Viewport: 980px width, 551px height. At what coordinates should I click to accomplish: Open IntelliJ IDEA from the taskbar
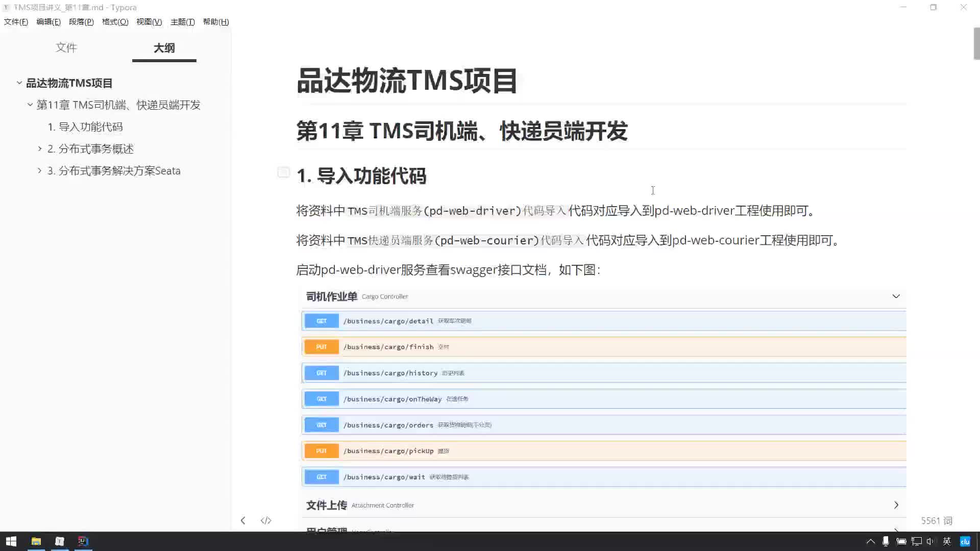(83, 541)
